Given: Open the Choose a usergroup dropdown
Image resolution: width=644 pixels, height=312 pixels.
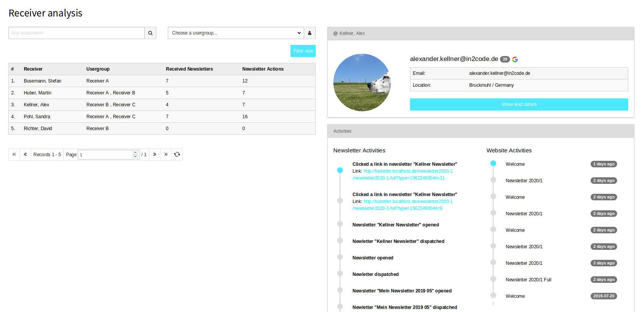Looking at the screenshot, I should pyautogui.click(x=236, y=33).
